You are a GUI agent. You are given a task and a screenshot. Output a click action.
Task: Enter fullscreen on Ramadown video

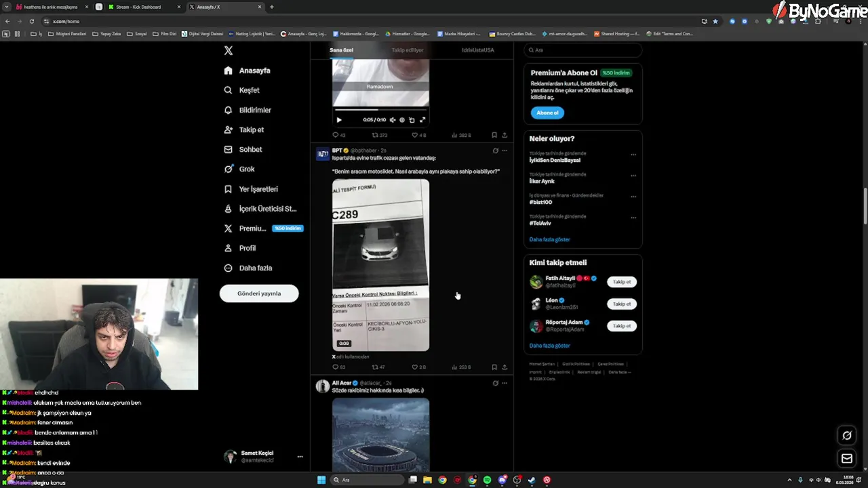coord(422,120)
